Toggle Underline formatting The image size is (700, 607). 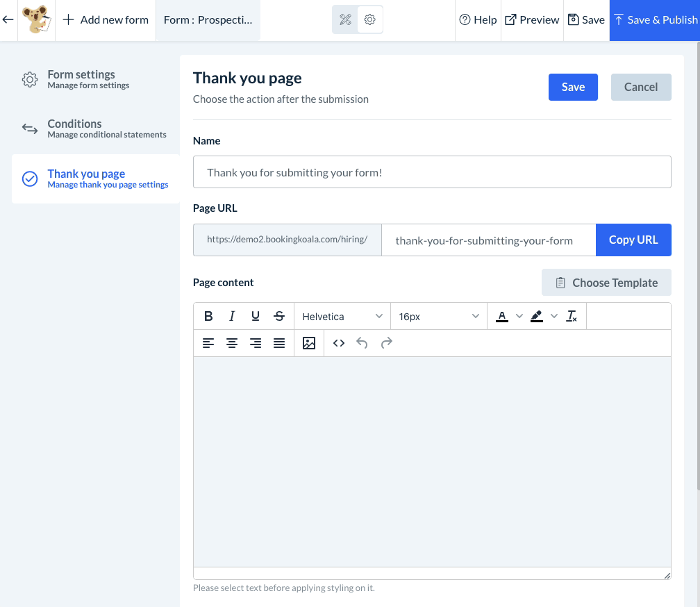tap(256, 317)
